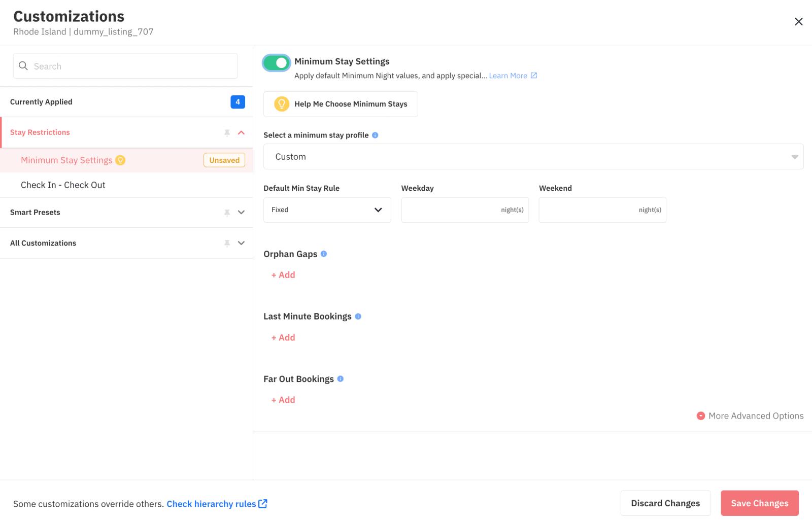Add a Last Minute Bookings rule
Viewport: 812px width, 524px height.
(283, 338)
